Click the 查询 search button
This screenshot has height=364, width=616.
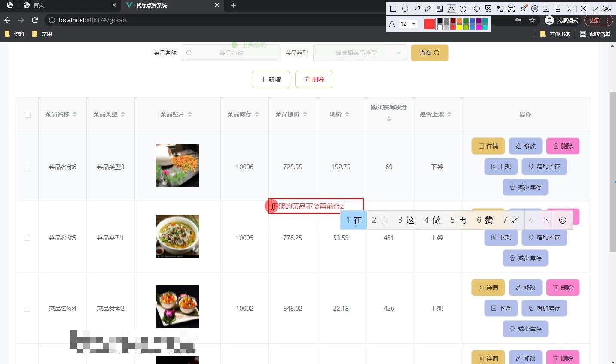tap(430, 53)
